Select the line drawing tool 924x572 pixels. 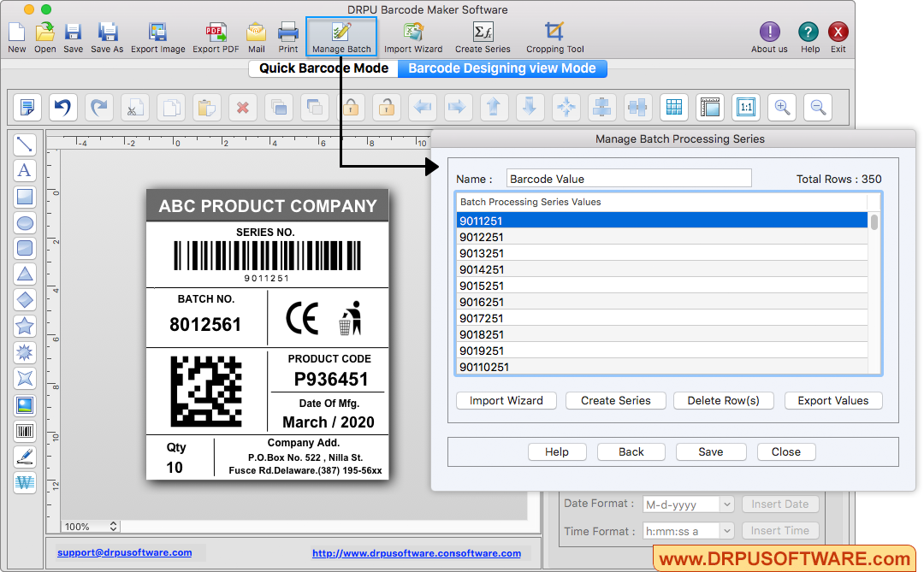click(x=25, y=144)
